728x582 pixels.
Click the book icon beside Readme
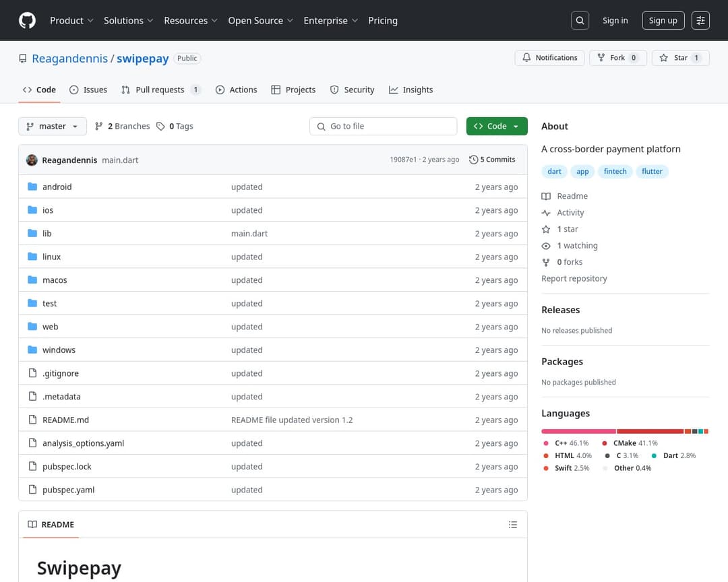pyautogui.click(x=546, y=196)
